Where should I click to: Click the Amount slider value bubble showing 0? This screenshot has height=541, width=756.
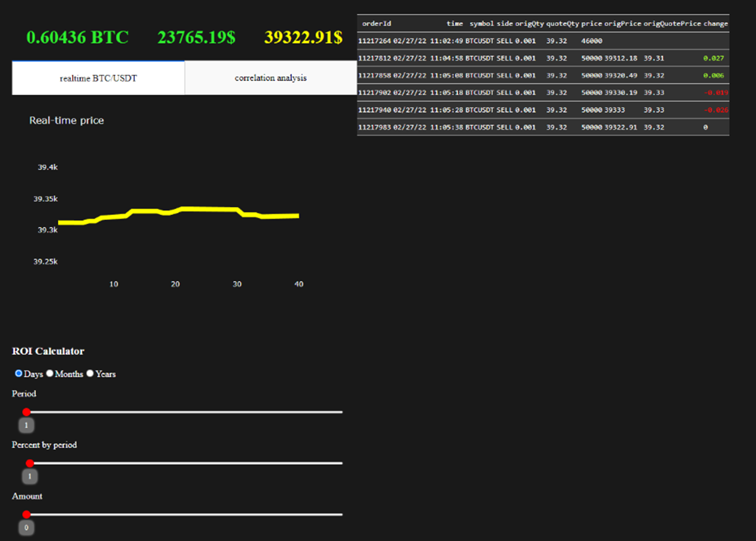26,528
